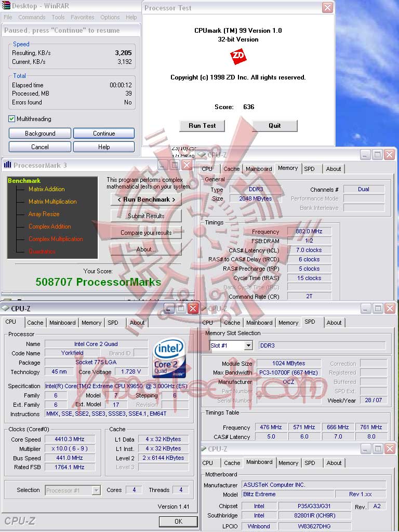The width and height of the screenshot is (399, 532).
Task: Click the Channels # value Dual
Action: [x=364, y=189]
